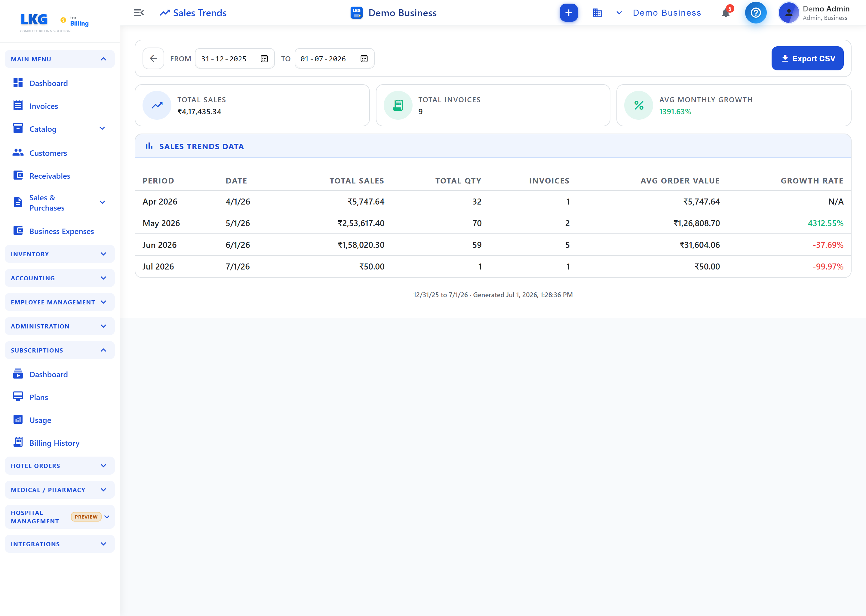Viewport: 866px width, 616px height.
Task: Click the Total Sales trend icon
Action: click(157, 105)
